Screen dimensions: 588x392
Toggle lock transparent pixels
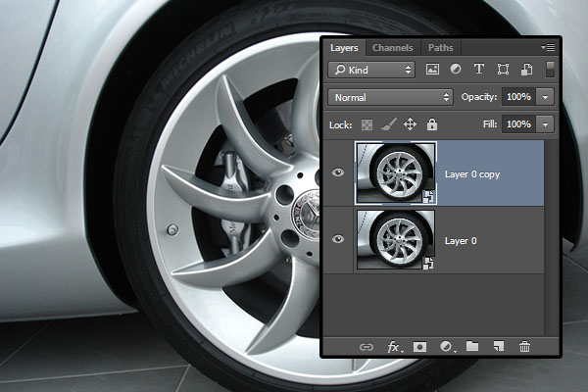pyautogui.click(x=367, y=124)
